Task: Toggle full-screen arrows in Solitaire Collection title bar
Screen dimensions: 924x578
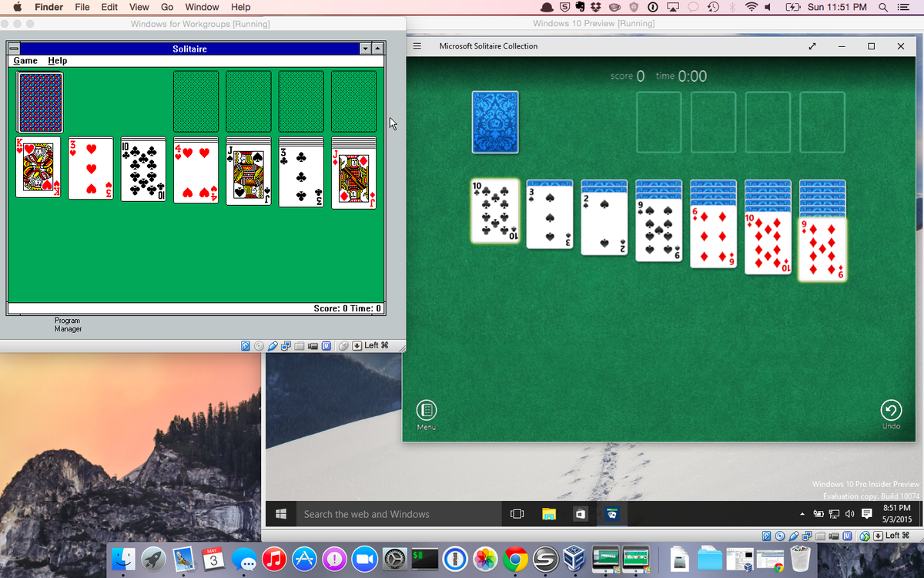Action: (x=812, y=46)
